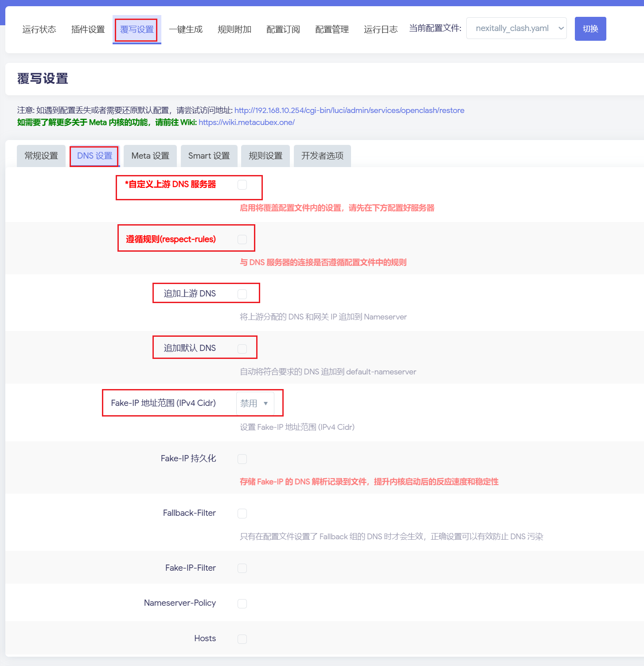
Task: Enable the Fallback-Filter checkbox
Action: click(x=242, y=514)
